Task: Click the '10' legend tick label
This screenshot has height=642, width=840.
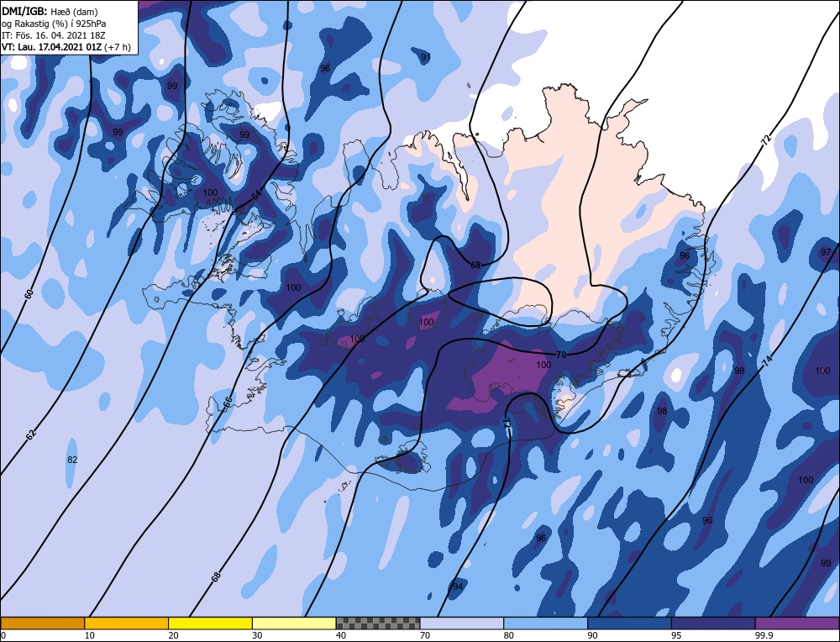Action: [90, 635]
